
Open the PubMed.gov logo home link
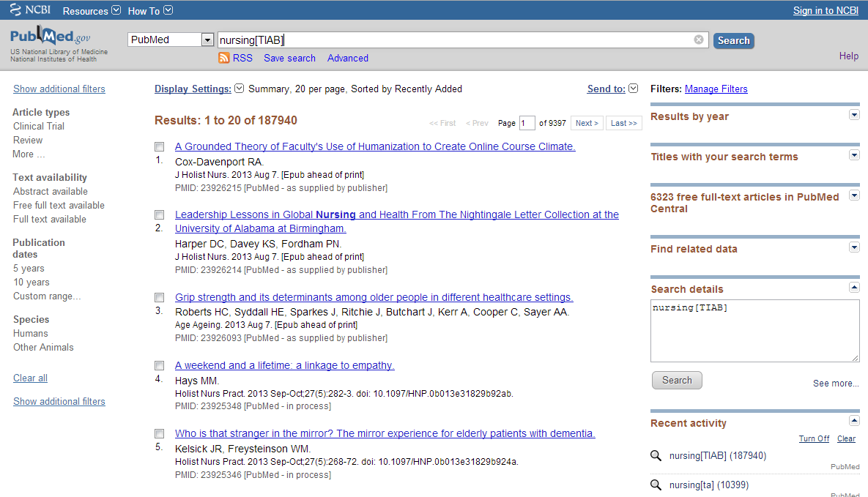pos(51,37)
